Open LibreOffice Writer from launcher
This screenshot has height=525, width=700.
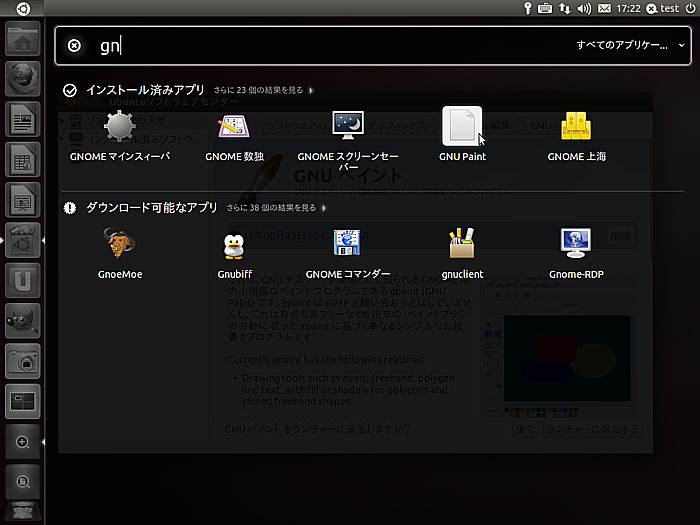coord(23,119)
